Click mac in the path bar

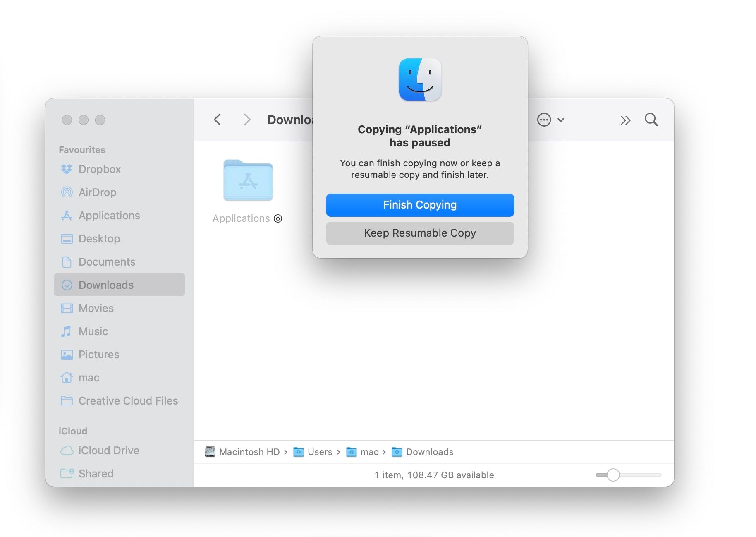pos(362,452)
